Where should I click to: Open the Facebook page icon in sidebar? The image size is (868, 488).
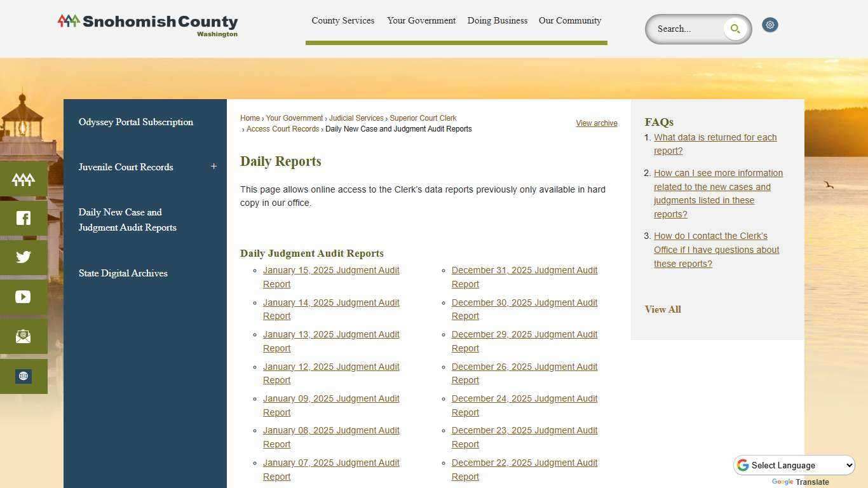(23, 217)
